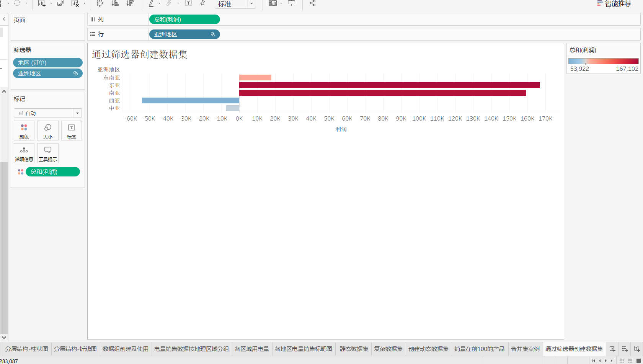
Task: Click the Highlight pen icon
Action: tap(151, 3)
